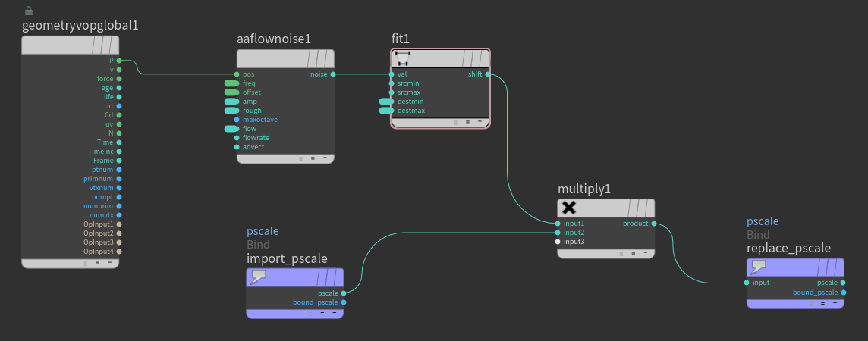Click the geometryvopglobal1 node title
868x341 pixels.
tap(80, 24)
